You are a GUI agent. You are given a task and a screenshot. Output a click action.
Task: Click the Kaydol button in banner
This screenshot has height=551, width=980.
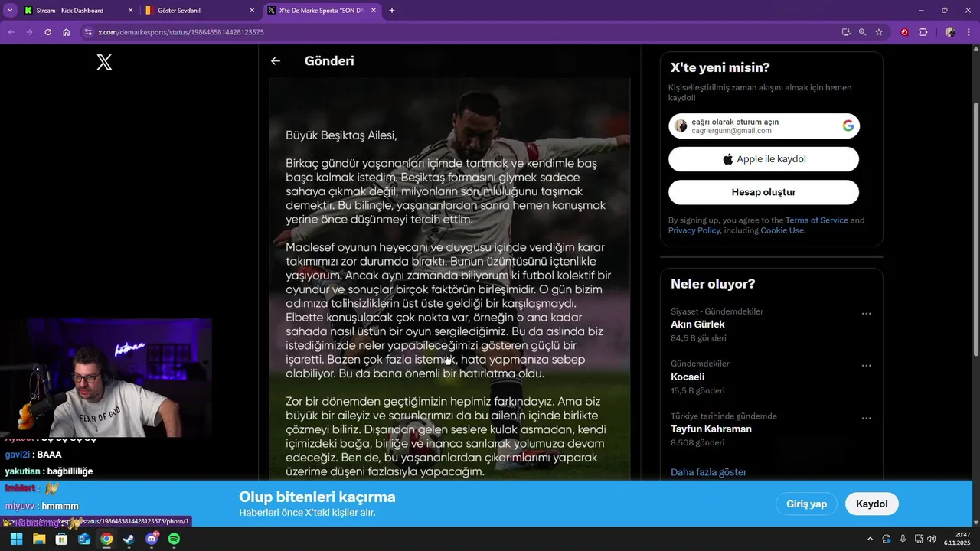(871, 504)
